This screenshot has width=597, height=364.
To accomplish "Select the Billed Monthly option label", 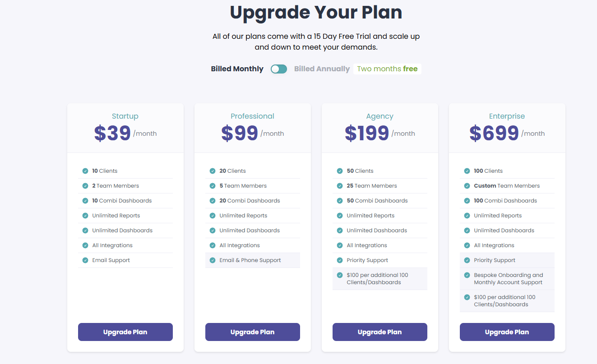I will pos(237,69).
